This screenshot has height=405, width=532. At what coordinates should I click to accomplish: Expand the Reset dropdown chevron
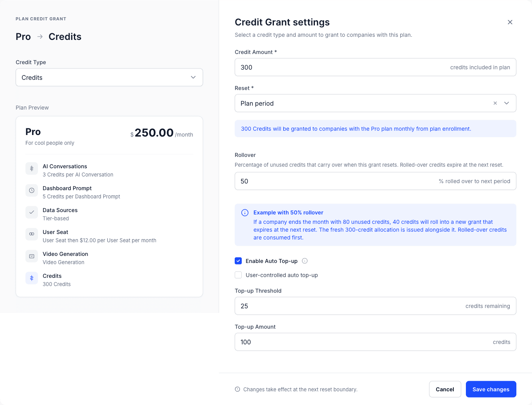[507, 103]
